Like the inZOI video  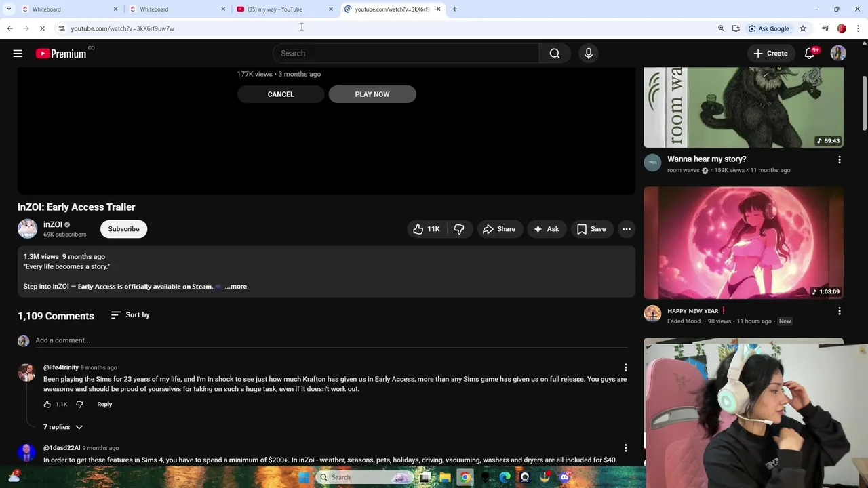427,229
